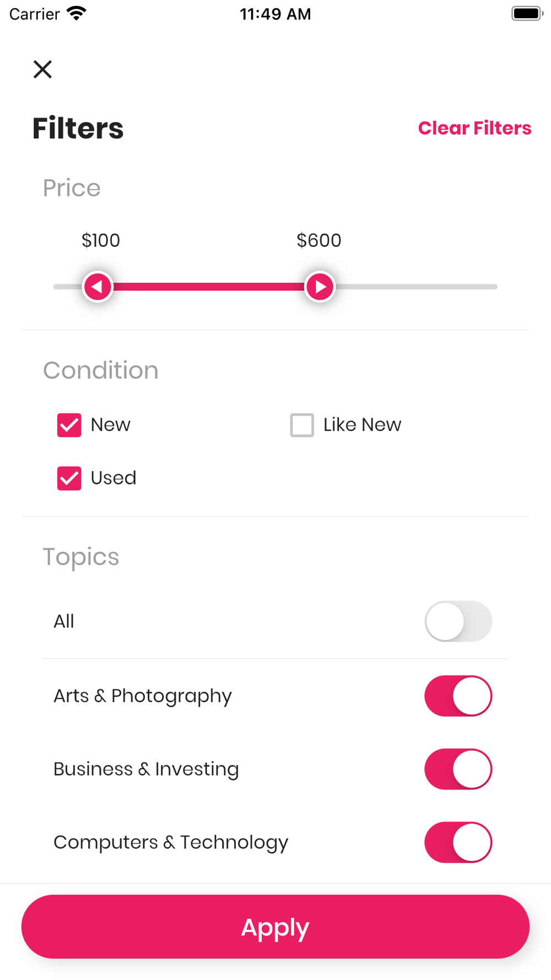Disable the Business & Investing switch

click(458, 769)
